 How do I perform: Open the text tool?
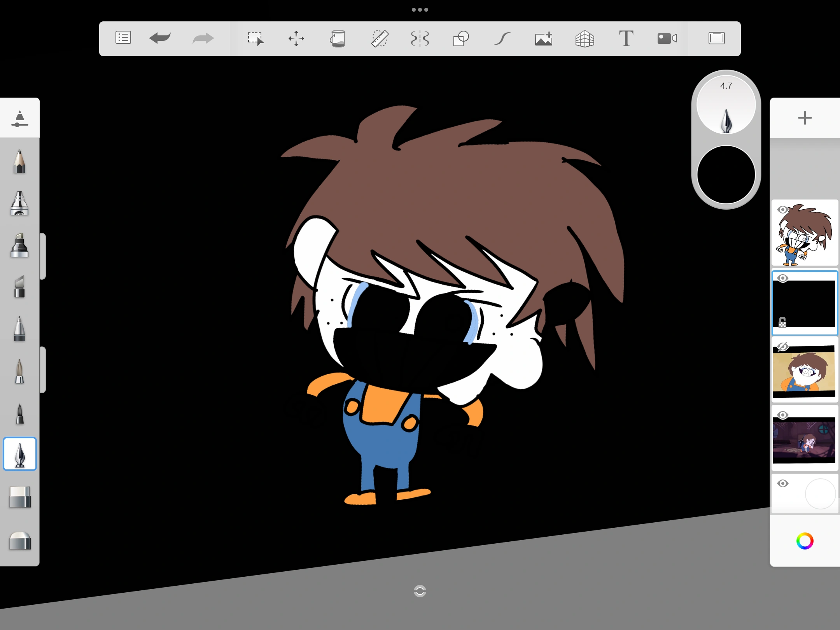point(626,38)
